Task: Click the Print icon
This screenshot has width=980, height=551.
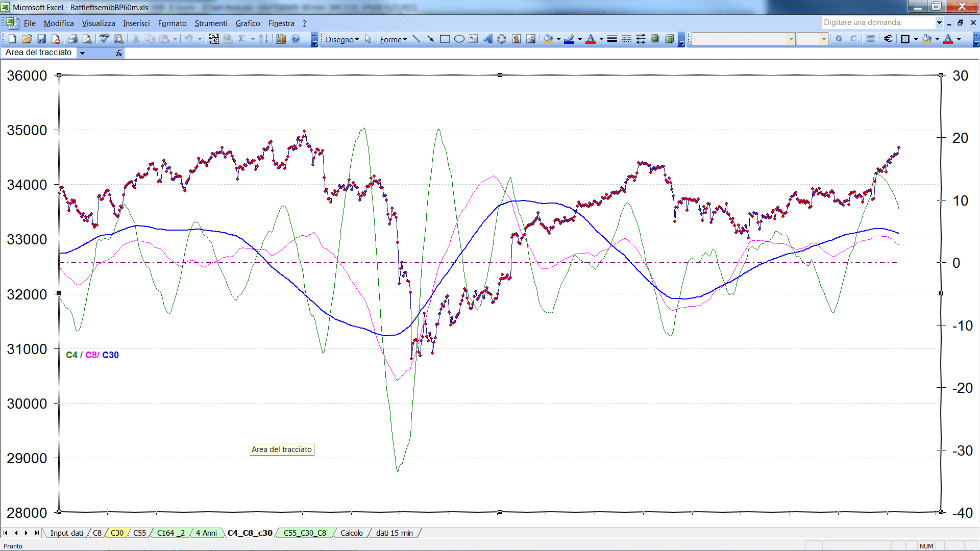Action: pyautogui.click(x=72, y=39)
